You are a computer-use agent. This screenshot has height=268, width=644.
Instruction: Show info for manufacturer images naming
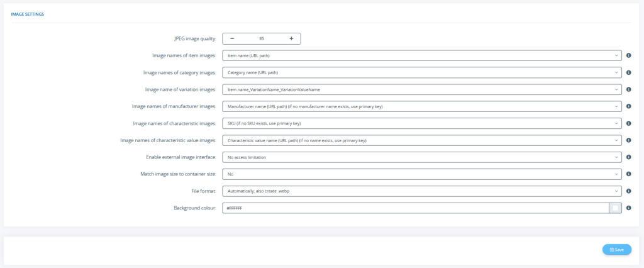point(628,106)
